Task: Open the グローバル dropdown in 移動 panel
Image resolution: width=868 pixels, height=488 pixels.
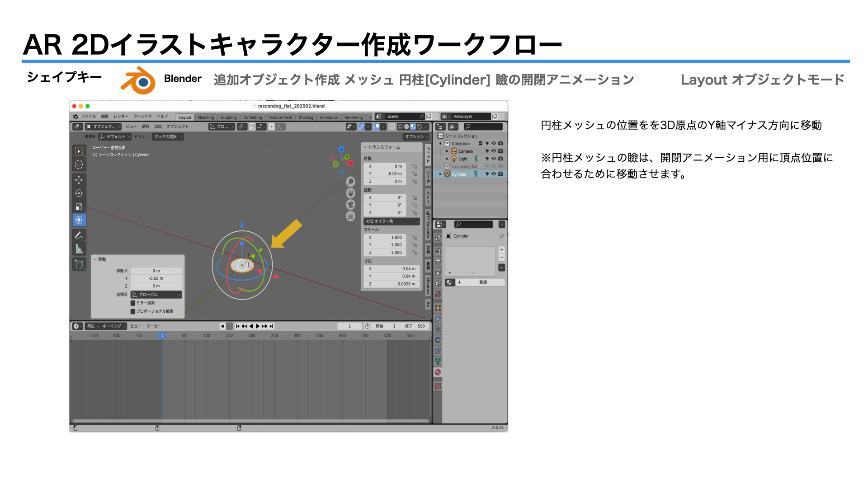Action: 156,295
